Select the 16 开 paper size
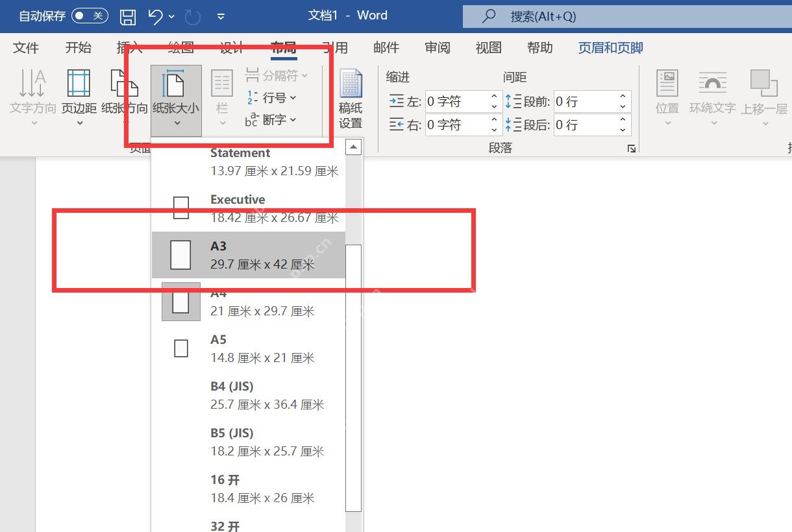 (249, 489)
